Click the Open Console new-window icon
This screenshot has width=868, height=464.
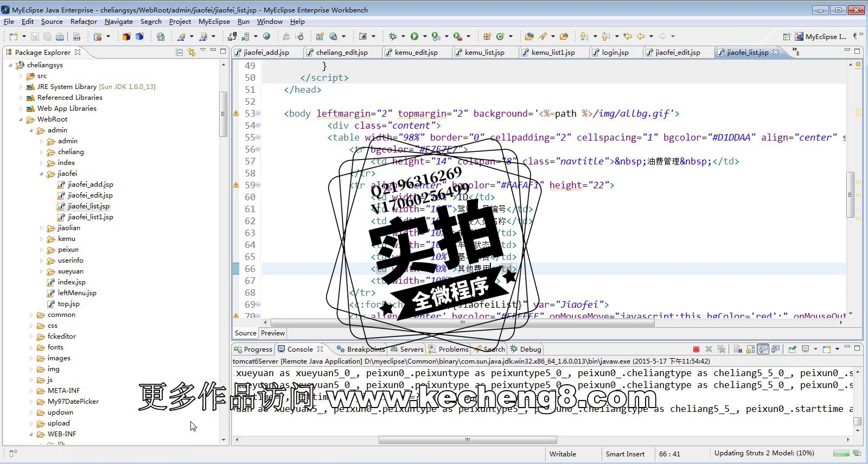pos(827,349)
